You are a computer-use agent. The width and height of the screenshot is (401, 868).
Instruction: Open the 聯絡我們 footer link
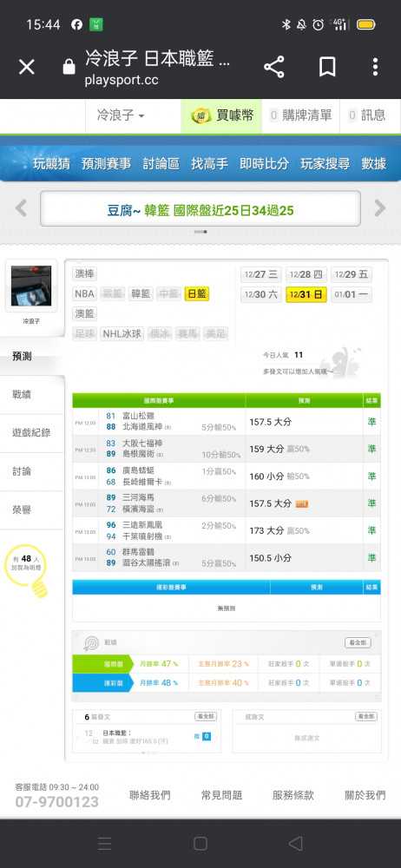[149, 795]
